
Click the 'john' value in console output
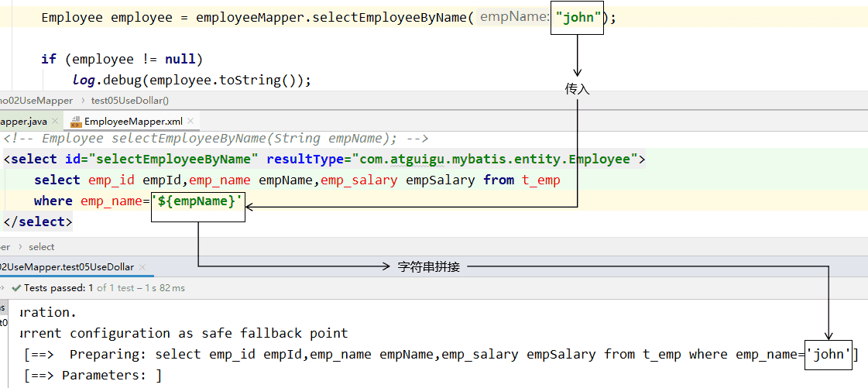click(829, 355)
